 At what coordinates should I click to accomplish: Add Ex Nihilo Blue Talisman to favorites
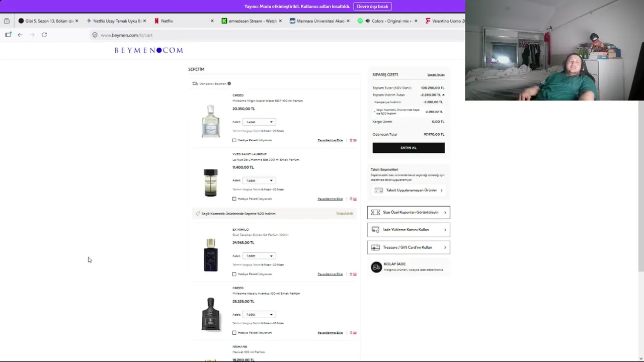[x=330, y=274]
